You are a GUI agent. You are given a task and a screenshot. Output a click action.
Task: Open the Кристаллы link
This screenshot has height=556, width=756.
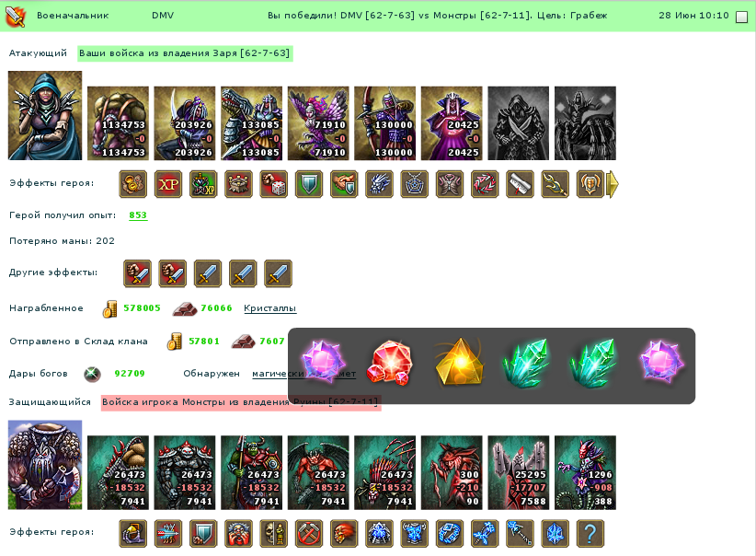click(x=270, y=308)
